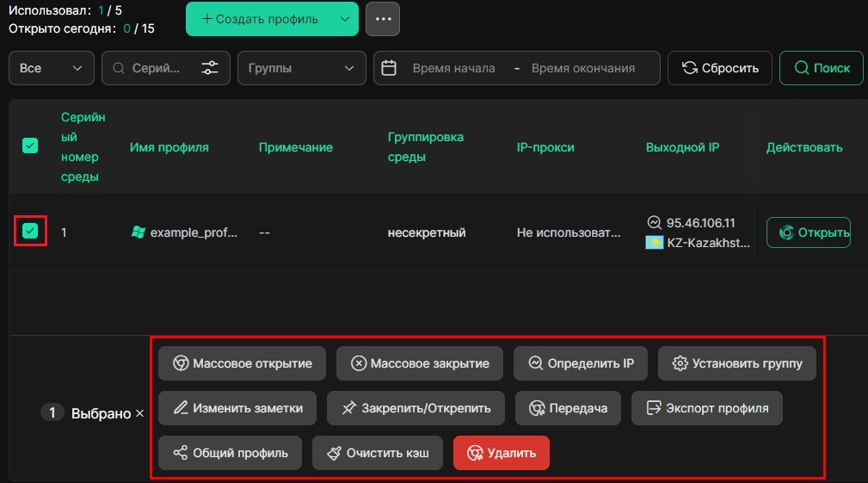The width and height of the screenshot is (868, 483).
Task: Click the Общий профиль share button
Action: point(231,453)
